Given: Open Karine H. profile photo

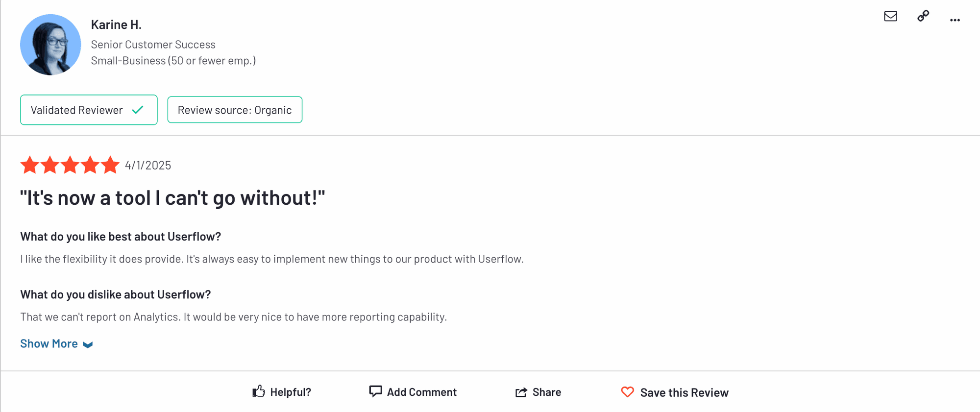Looking at the screenshot, I should point(50,45).
